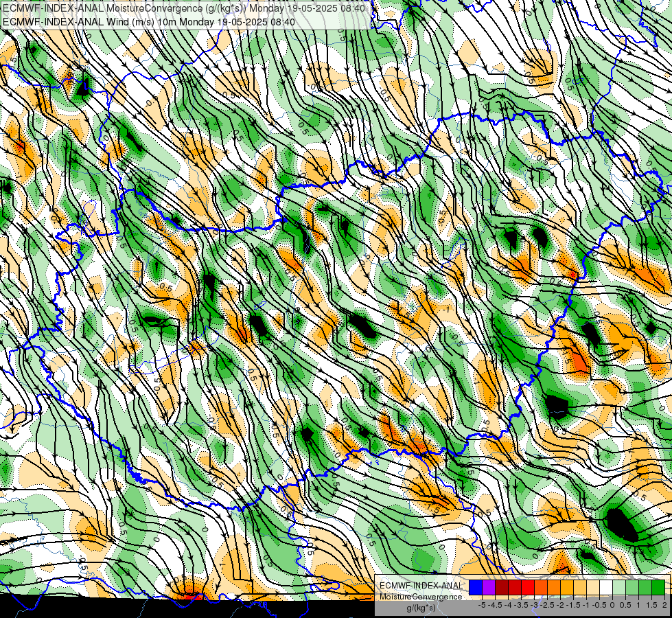Screen dimensions: 672x618
Task: Click the dark maroon legend swatch
Action: (x=502, y=588)
